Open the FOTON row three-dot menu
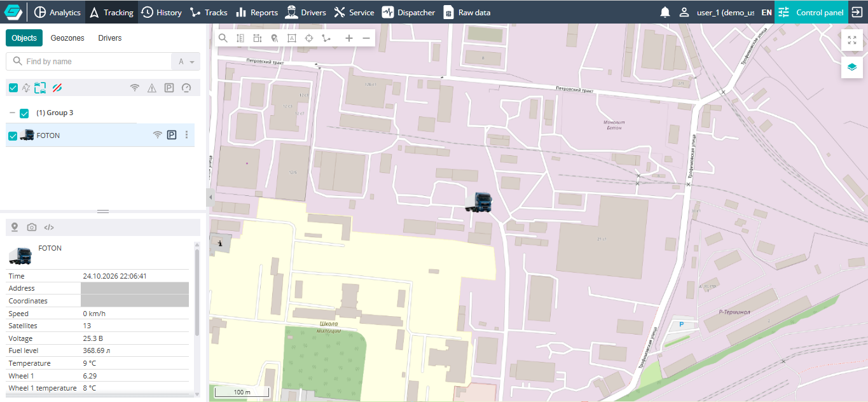The image size is (868, 402). tap(186, 135)
